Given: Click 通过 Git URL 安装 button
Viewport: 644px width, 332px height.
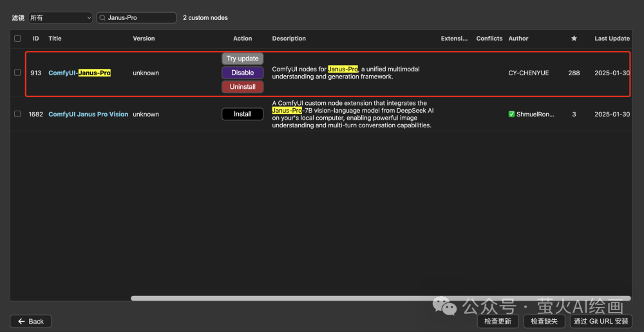Looking at the screenshot, I should pos(601,321).
